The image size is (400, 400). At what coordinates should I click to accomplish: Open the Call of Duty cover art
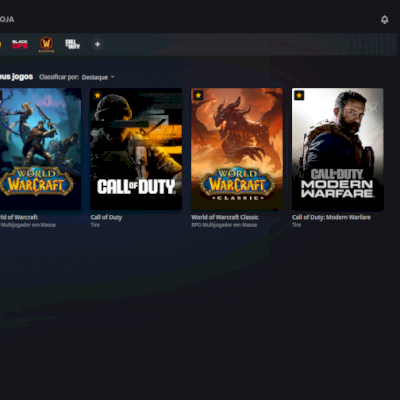(136, 149)
